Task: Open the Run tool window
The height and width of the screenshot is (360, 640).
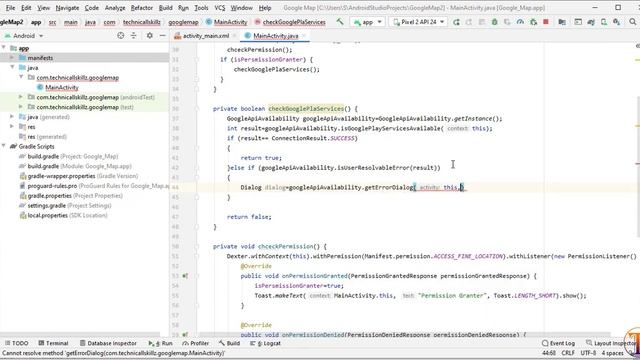Action: point(160,343)
